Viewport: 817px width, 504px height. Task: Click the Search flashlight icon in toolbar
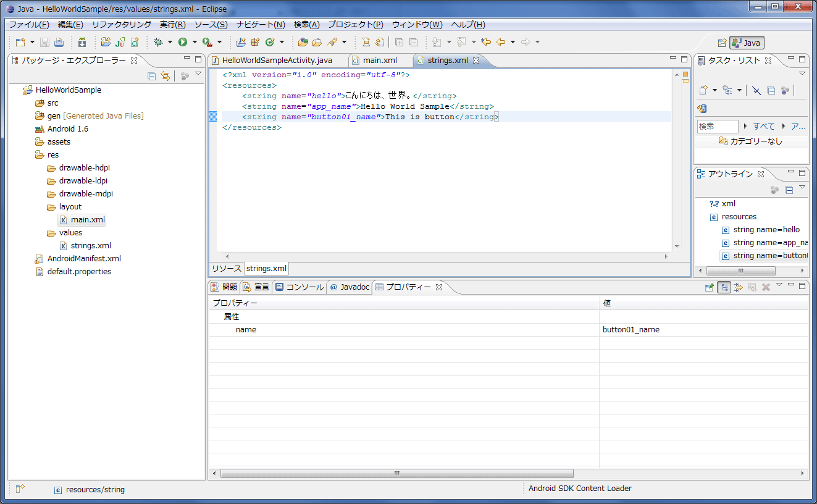coord(332,42)
